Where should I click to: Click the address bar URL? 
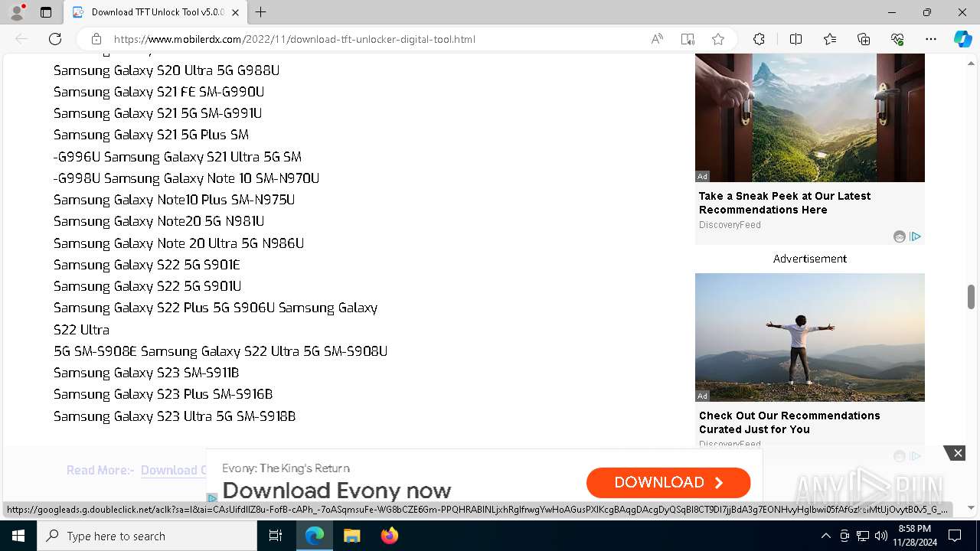tap(295, 39)
